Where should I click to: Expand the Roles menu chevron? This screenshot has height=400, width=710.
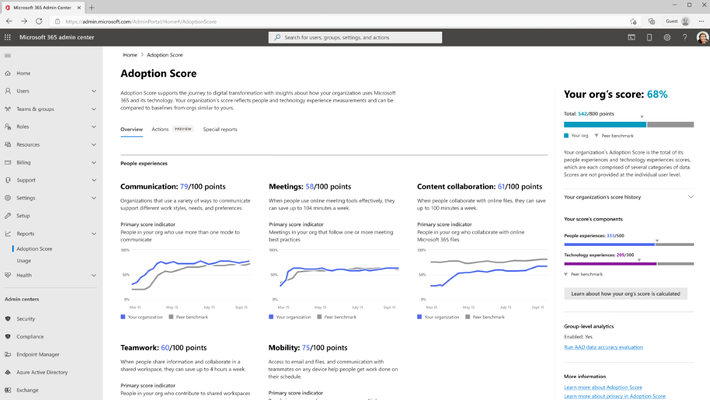(x=94, y=126)
